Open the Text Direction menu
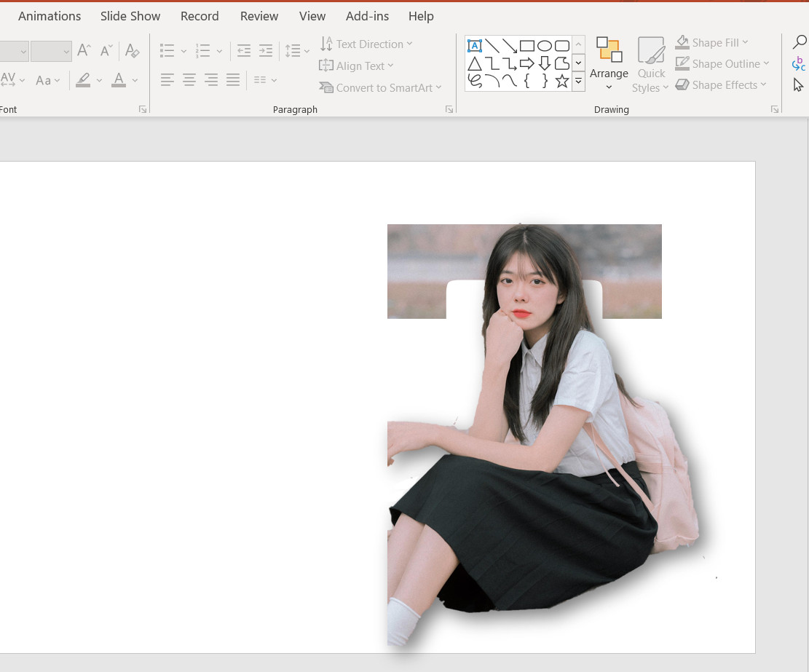 click(x=366, y=44)
